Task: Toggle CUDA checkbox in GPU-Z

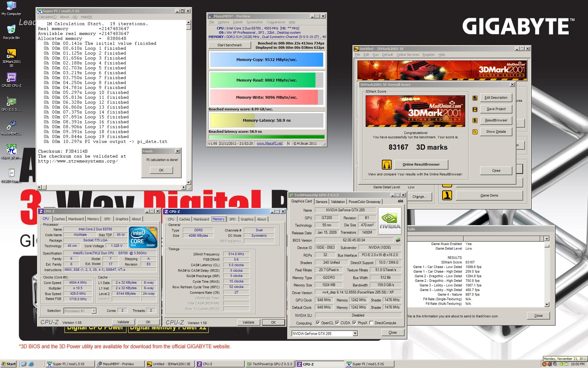Action: [337, 323]
